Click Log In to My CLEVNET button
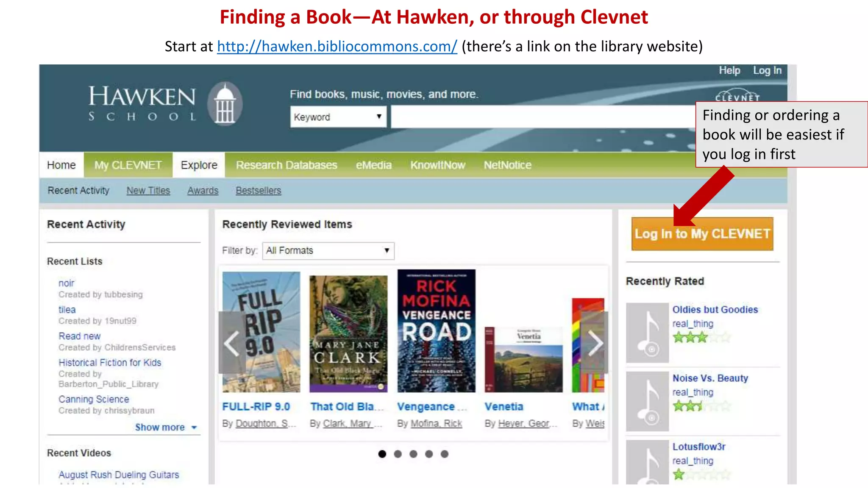The height and width of the screenshot is (488, 868). click(702, 234)
